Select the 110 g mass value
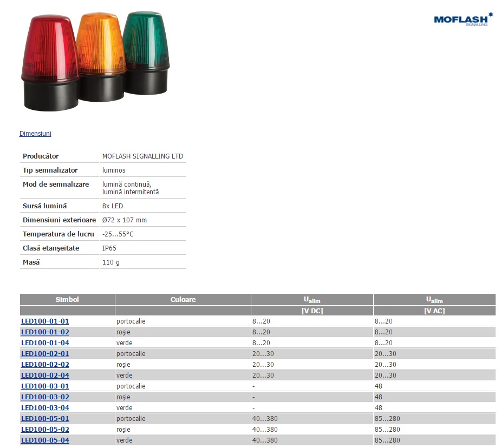This screenshot has width=501, height=448. [x=111, y=262]
